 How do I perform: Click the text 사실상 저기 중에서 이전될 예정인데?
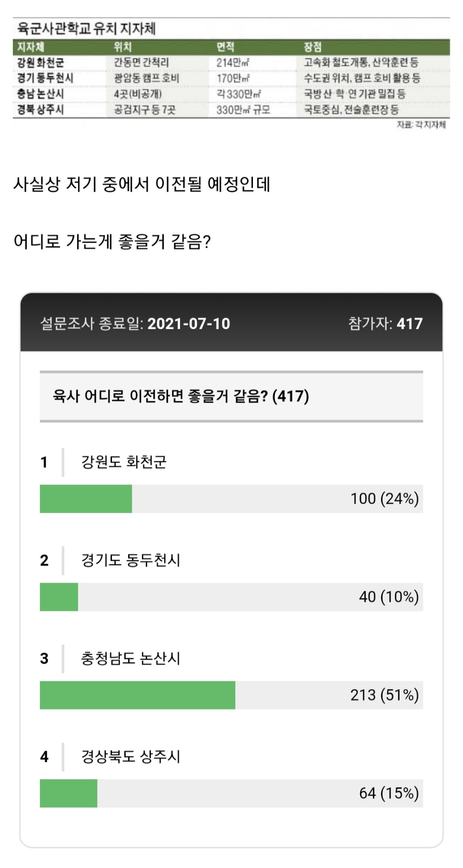[142, 184]
